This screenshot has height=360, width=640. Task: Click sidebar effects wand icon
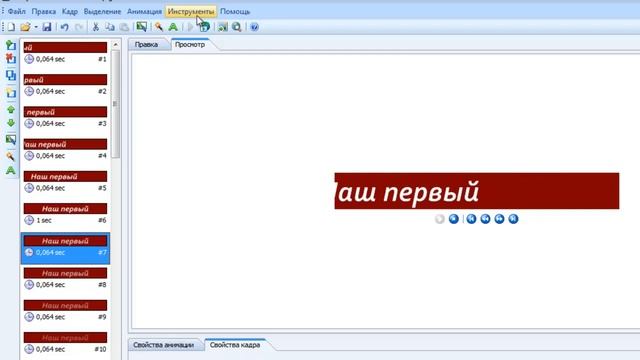tap(11, 156)
